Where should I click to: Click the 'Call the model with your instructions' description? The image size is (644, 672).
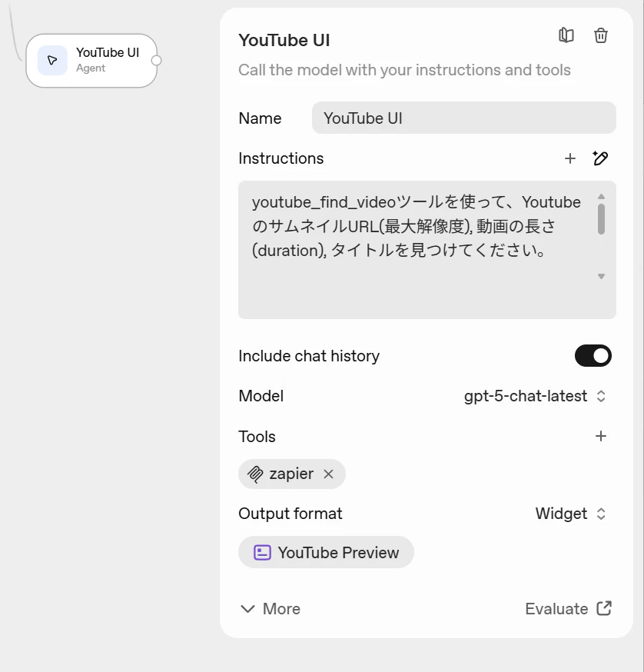404,70
